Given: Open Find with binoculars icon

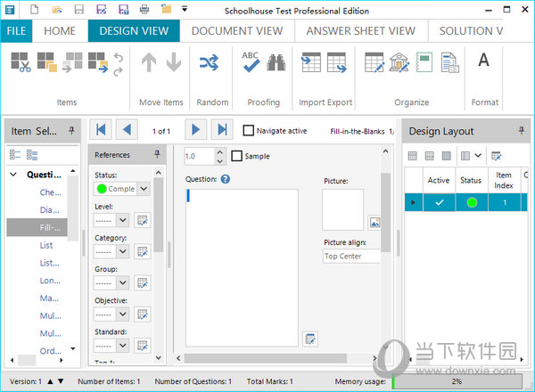Looking at the screenshot, I should 276,62.
